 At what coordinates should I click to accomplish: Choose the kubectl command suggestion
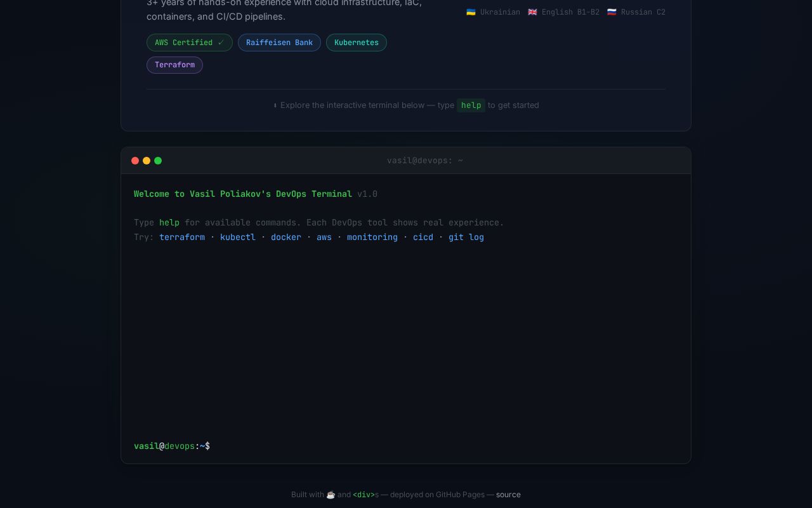pyautogui.click(x=238, y=237)
